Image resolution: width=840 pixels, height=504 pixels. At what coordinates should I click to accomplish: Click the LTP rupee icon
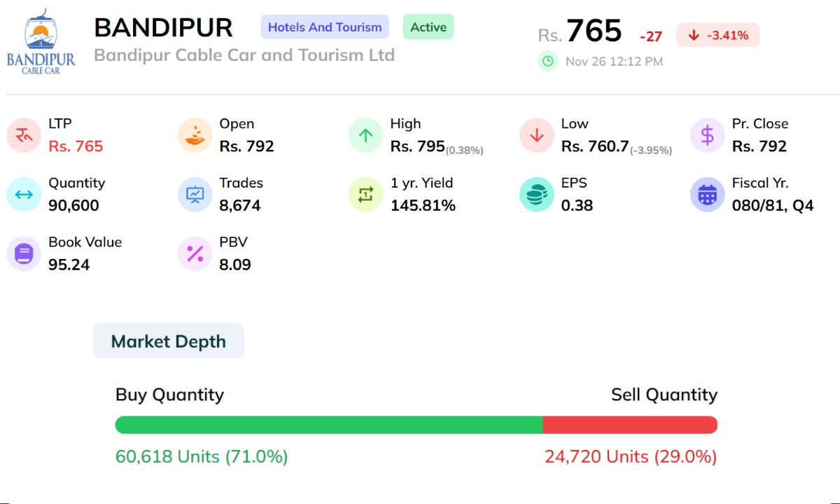tap(24, 135)
